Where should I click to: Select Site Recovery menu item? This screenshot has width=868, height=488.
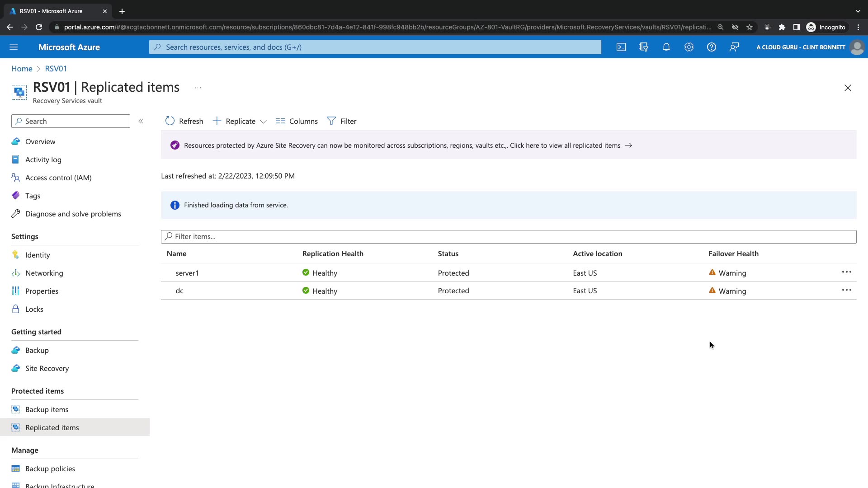point(47,368)
